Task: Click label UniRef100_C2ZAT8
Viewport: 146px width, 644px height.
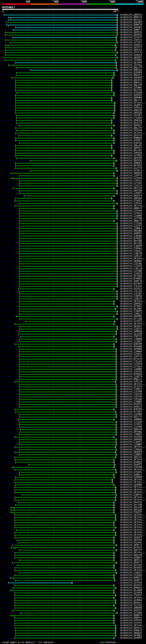Action: tap(131, 364)
